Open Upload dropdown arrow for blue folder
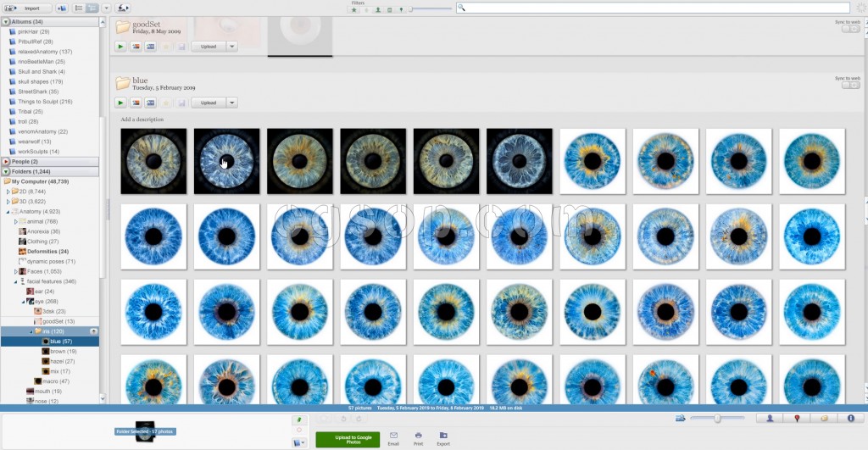 (x=232, y=103)
